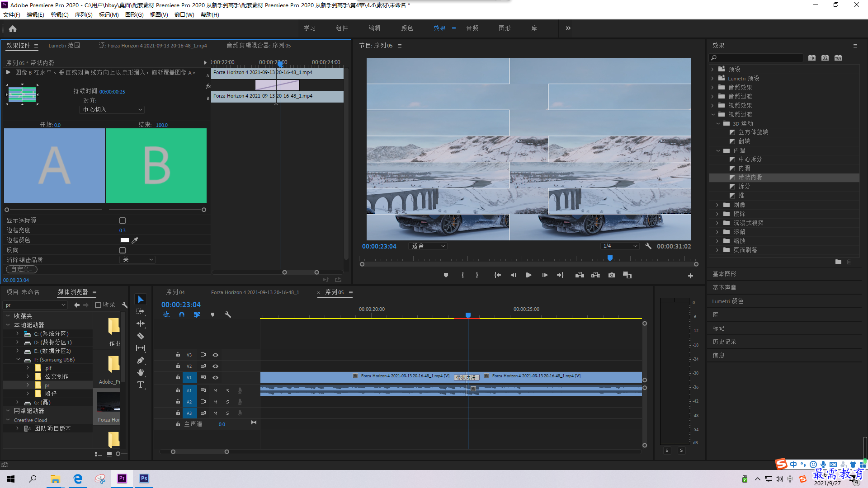
Task: Open Premiere Pro from the taskbar
Action: click(x=122, y=479)
